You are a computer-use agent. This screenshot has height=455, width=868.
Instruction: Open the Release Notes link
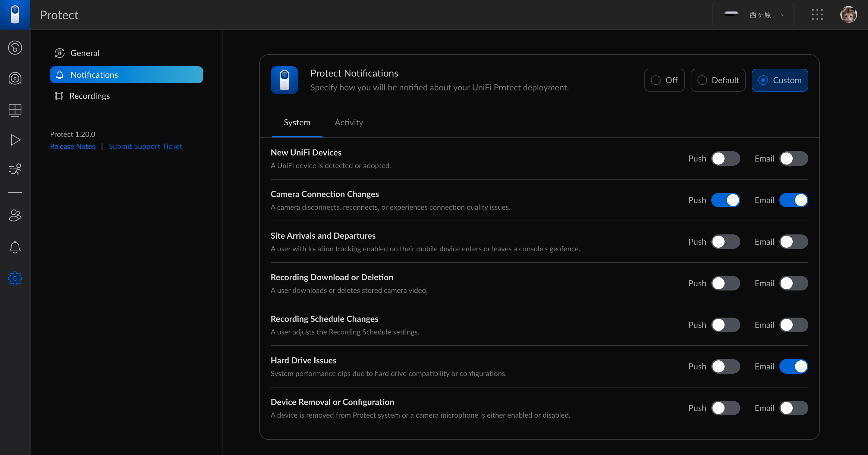[72, 146]
